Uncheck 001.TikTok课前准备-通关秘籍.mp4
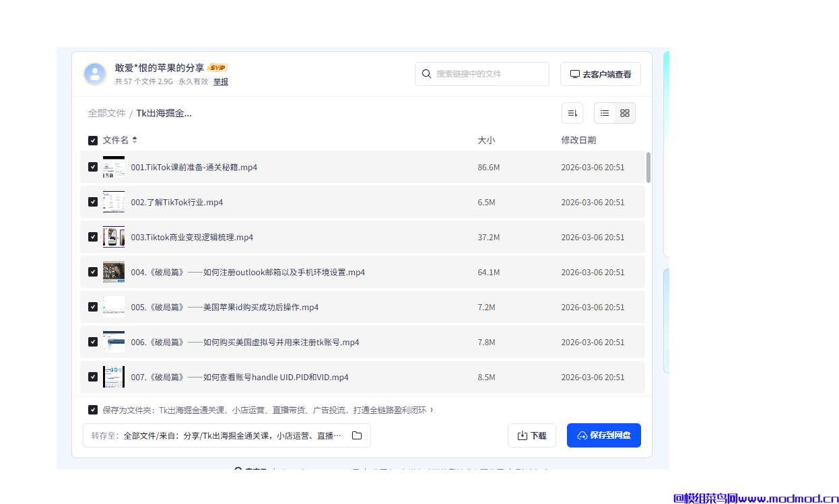 [93, 167]
